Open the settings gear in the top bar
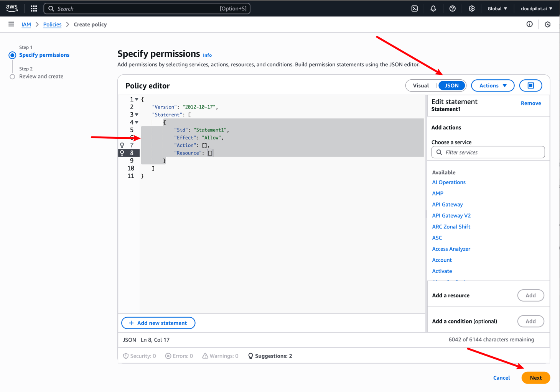Screen dimensions: 560x392 point(472,8)
